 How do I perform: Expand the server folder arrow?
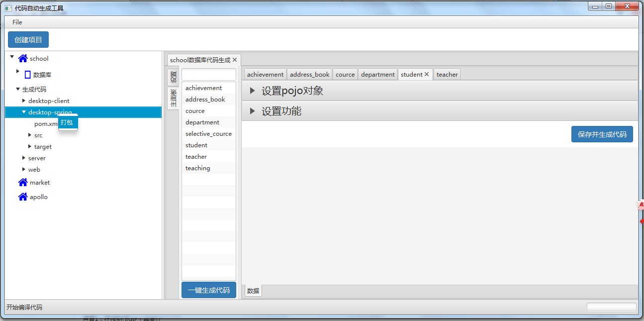pos(24,158)
